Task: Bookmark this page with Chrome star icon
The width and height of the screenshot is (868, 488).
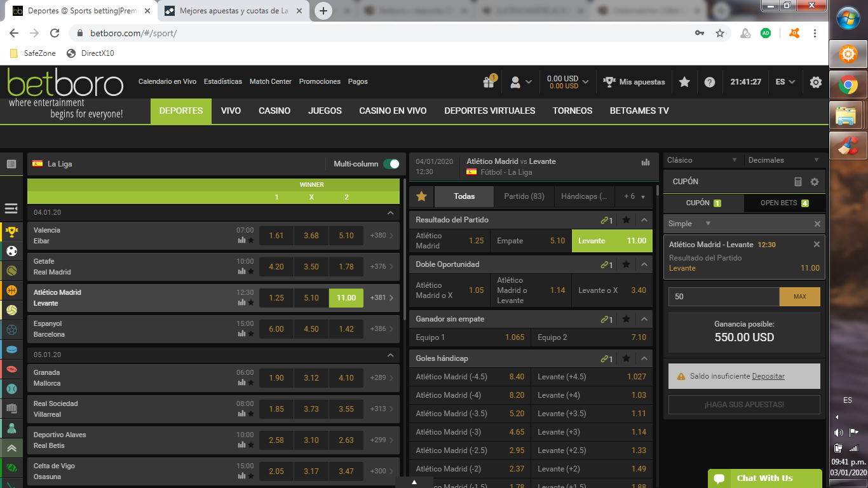Action: pos(720,33)
